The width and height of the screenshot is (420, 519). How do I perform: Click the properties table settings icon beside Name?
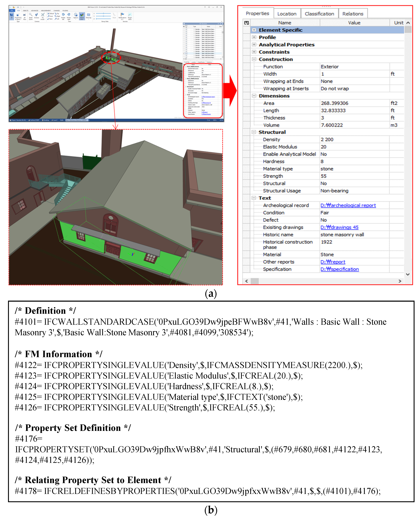tap(247, 23)
